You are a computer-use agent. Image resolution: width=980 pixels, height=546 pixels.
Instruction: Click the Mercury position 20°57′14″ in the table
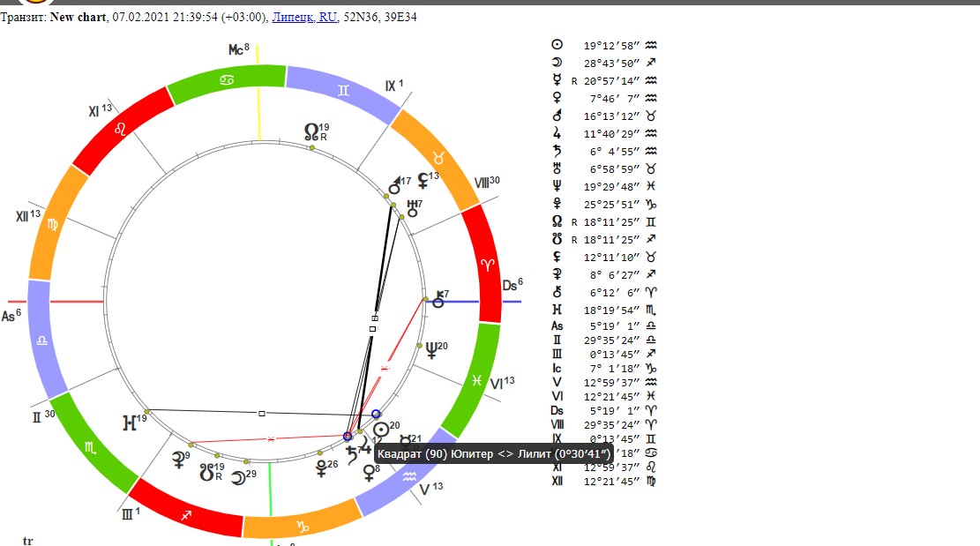611,80
